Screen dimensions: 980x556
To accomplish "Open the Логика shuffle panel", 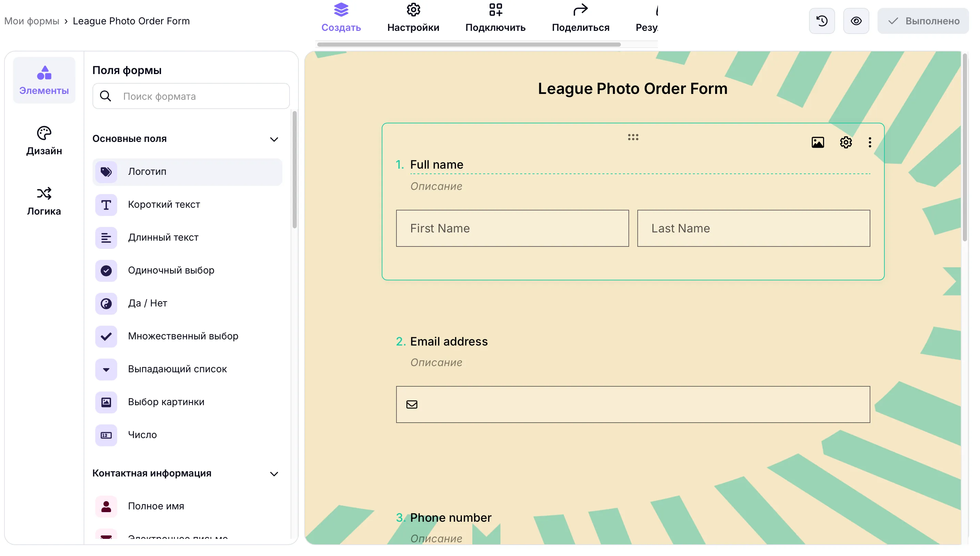I will pos(44,201).
